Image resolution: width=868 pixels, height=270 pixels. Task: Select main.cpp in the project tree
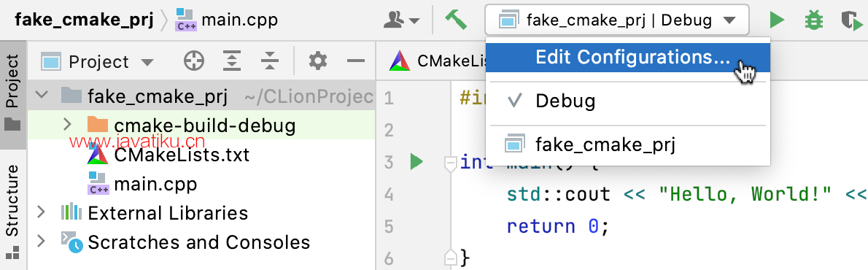point(142,184)
